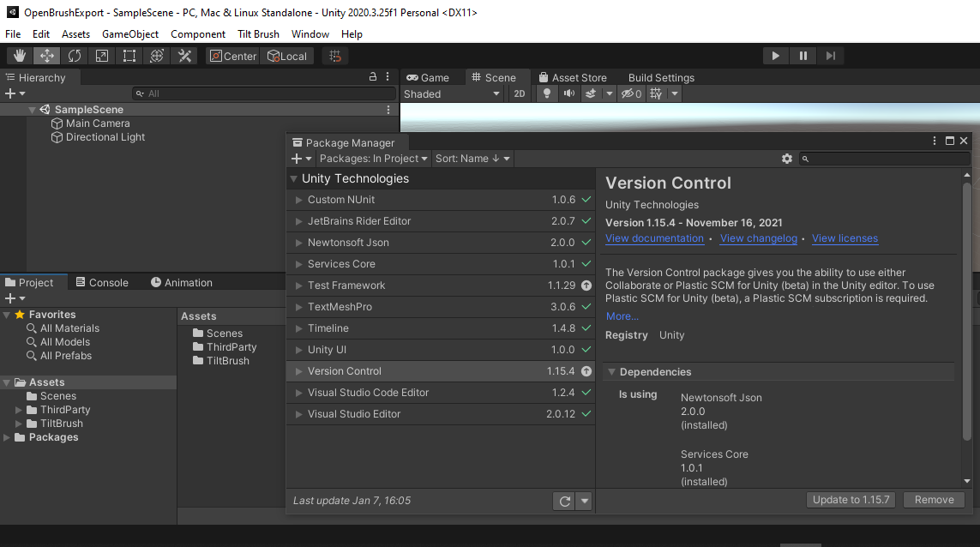
Task: Expand the Packages folder
Action: [7, 437]
